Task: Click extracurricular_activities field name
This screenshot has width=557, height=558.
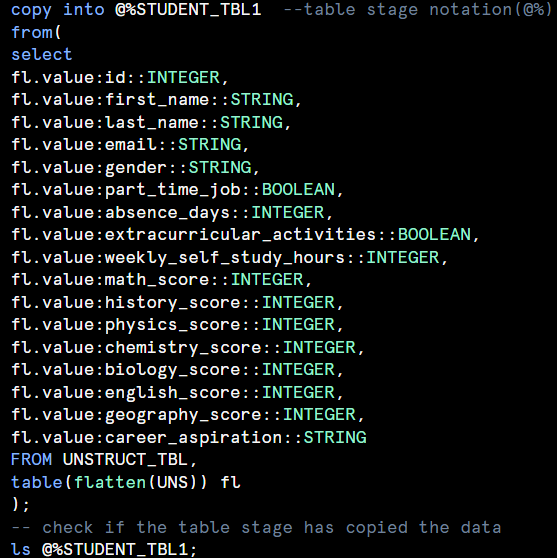Action: (x=240, y=235)
